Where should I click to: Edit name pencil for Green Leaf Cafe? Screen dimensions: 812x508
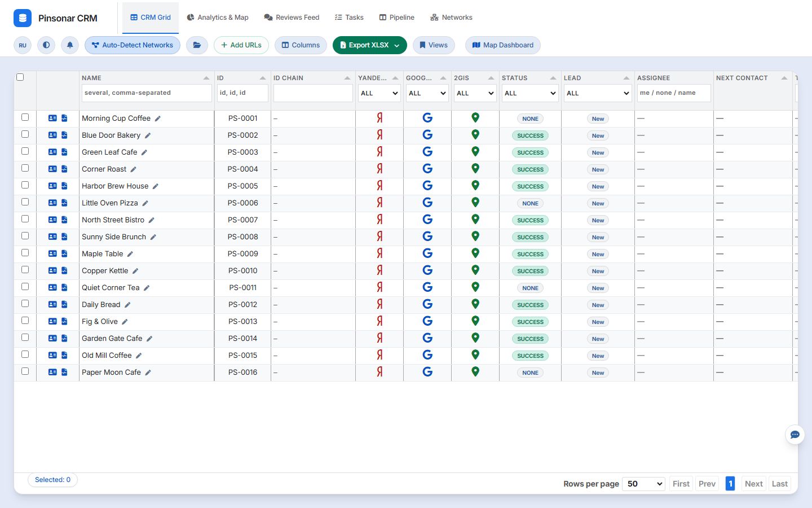coord(144,152)
